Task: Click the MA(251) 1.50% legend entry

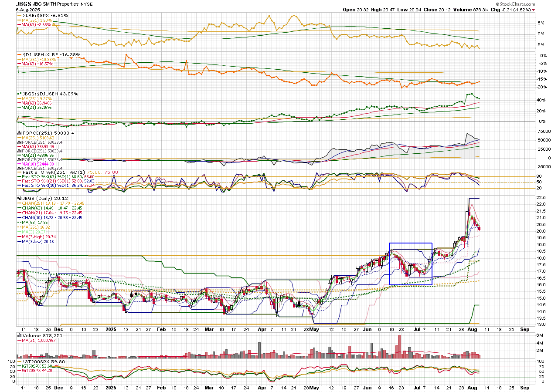Action: click(37, 20)
